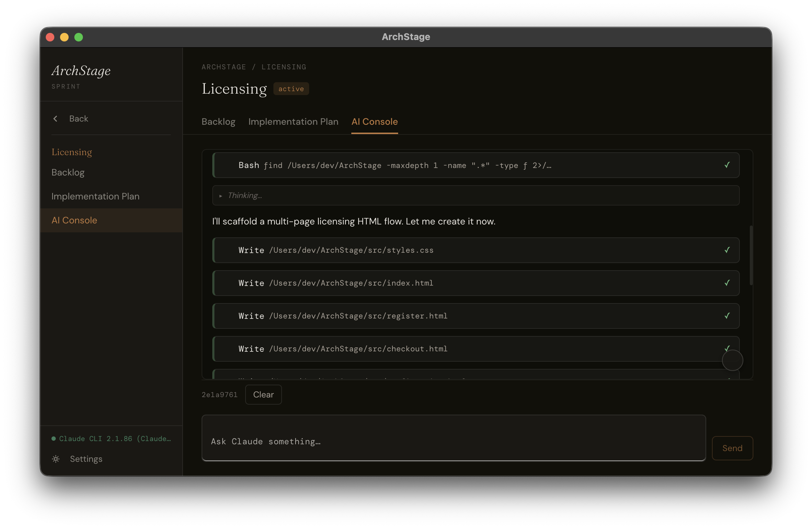Image resolution: width=812 pixels, height=529 pixels.
Task: Expand the Thinking... section
Action: click(x=244, y=195)
